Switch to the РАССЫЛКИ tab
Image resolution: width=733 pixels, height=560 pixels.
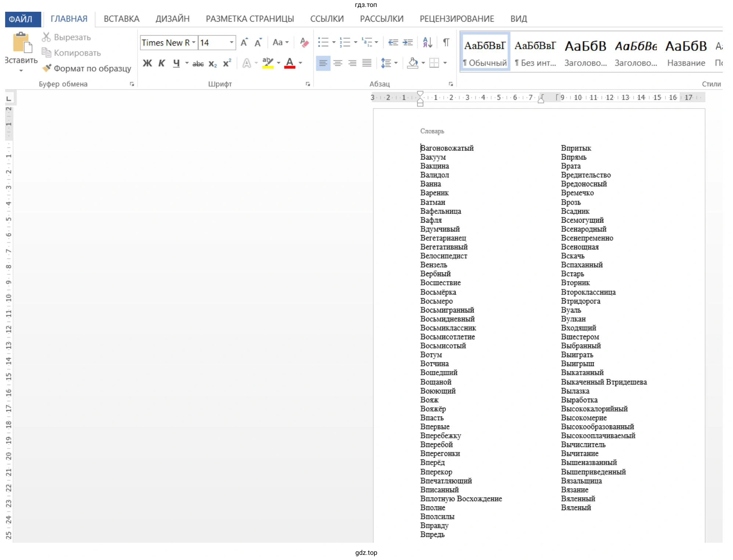382,19
